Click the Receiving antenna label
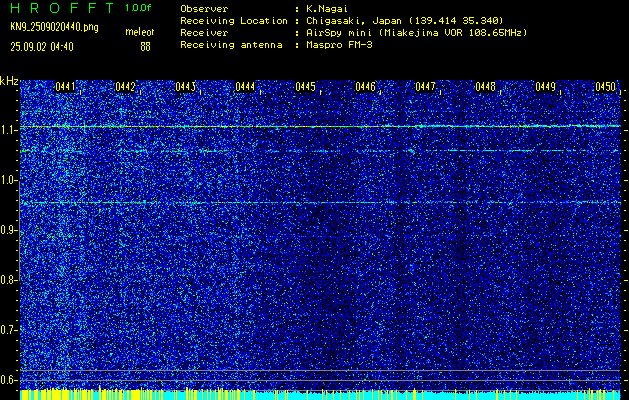Screen dimensions: 629x400 coord(231,45)
